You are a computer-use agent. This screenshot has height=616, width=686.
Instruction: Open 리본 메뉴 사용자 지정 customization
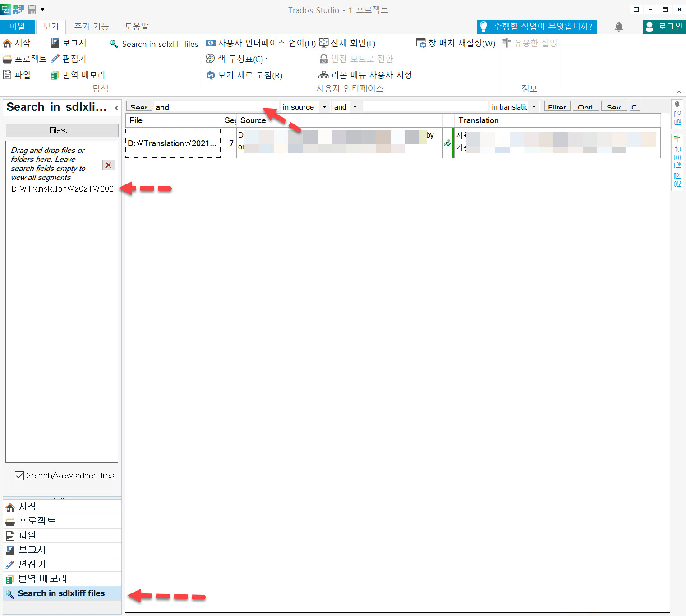click(367, 75)
